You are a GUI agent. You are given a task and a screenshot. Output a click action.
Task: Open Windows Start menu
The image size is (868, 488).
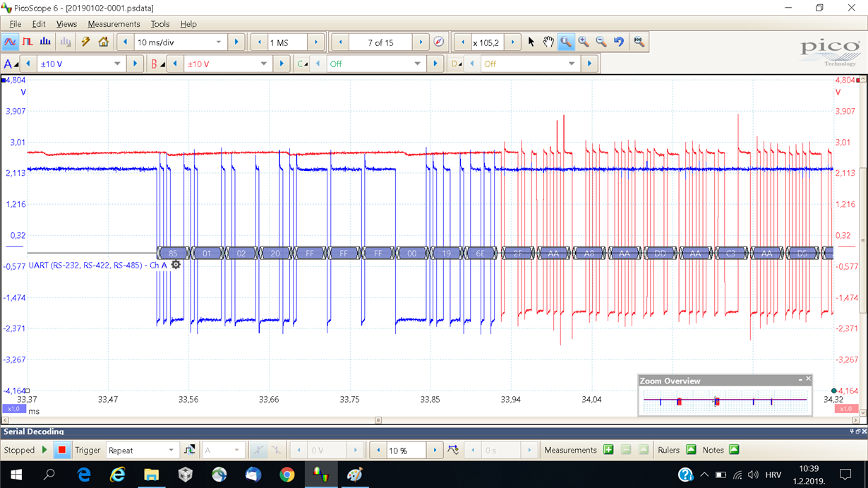[16, 475]
